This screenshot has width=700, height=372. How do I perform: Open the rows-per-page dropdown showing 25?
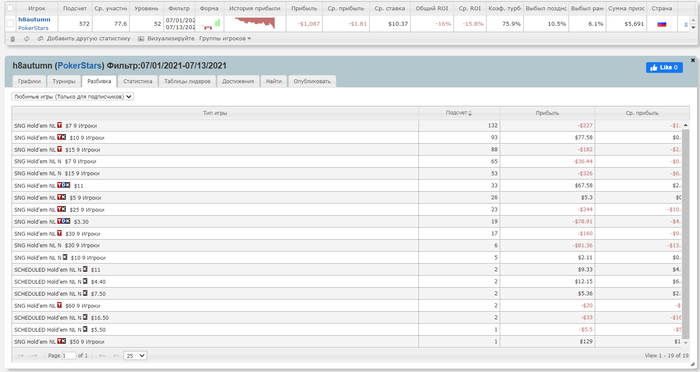[x=135, y=356]
